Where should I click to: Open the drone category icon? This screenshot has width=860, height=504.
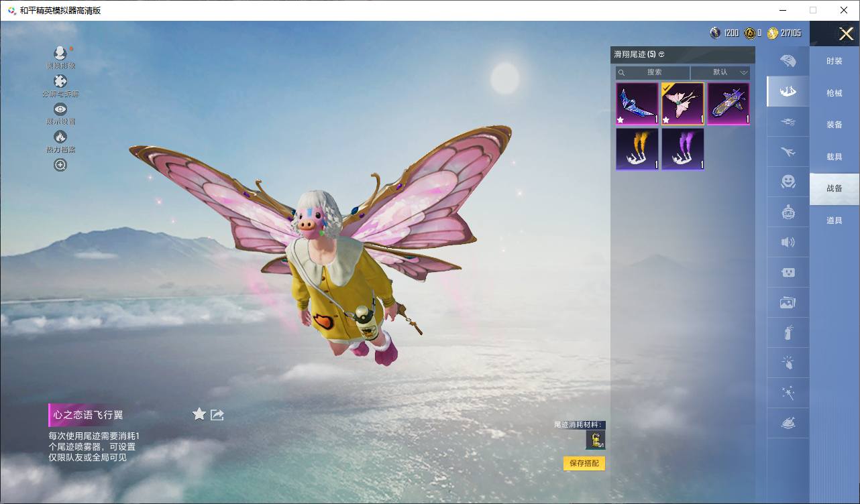tap(788, 122)
